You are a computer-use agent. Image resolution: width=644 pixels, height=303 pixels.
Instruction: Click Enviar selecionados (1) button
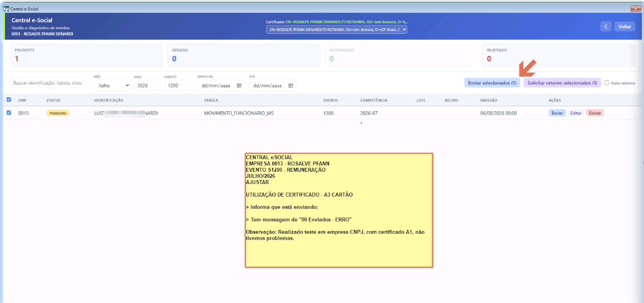pyautogui.click(x=492, y=83)
